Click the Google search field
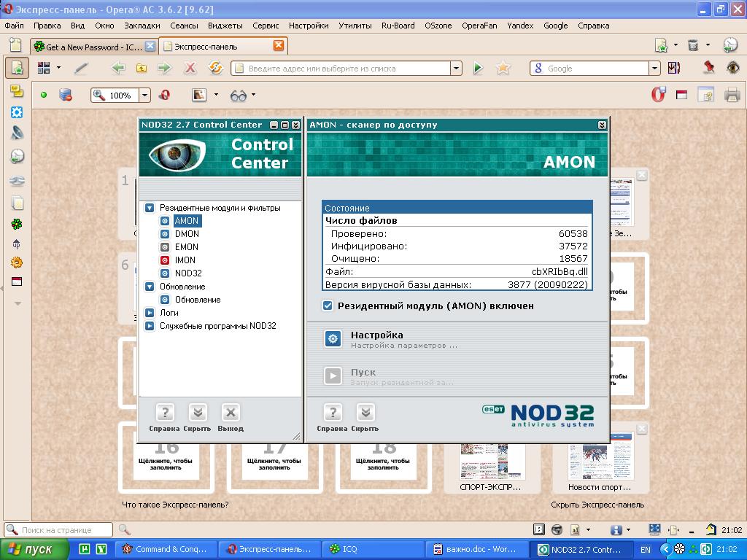The width and height of the screenshot is (747, 560). (589, 69)
